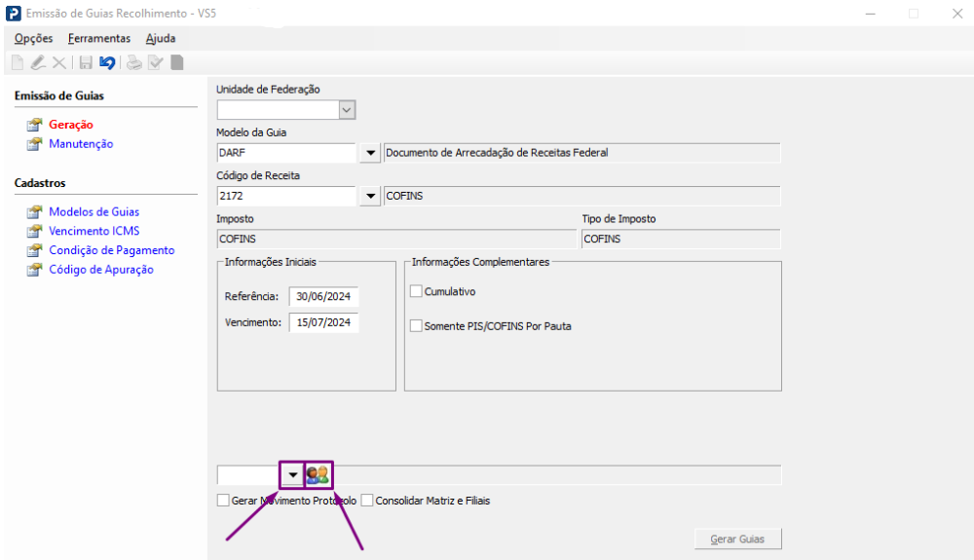Click the save floppy disk toolbar icon

pos(86,63)
